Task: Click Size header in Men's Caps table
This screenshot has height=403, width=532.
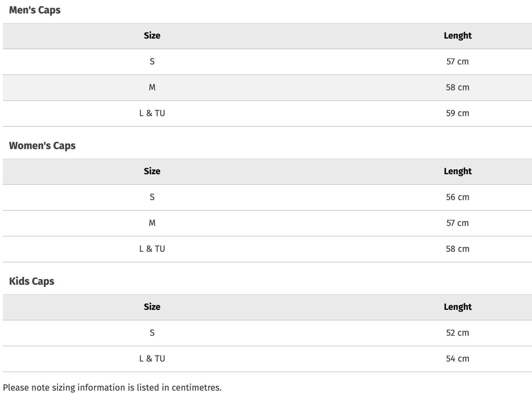Action: 152,36
